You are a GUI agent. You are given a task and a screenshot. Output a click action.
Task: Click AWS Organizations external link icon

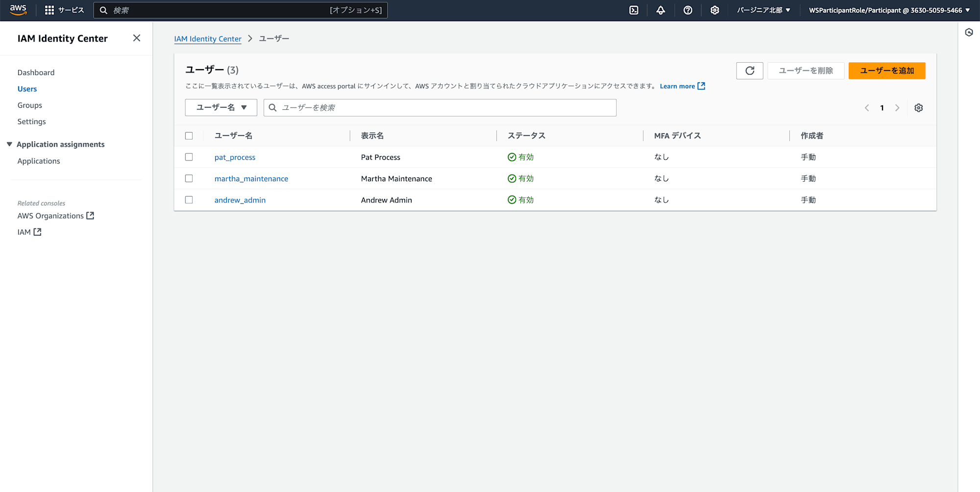[x=90, y=216]
